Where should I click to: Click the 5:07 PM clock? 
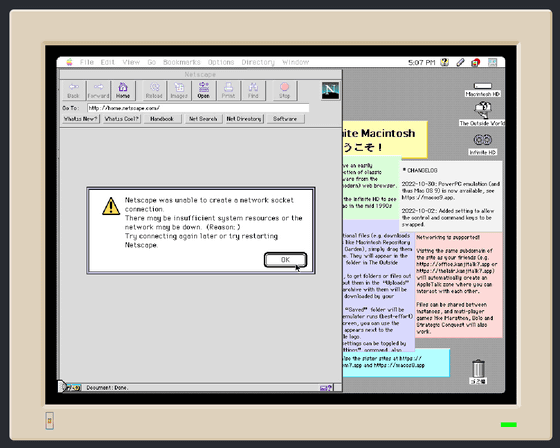[421, 63]
